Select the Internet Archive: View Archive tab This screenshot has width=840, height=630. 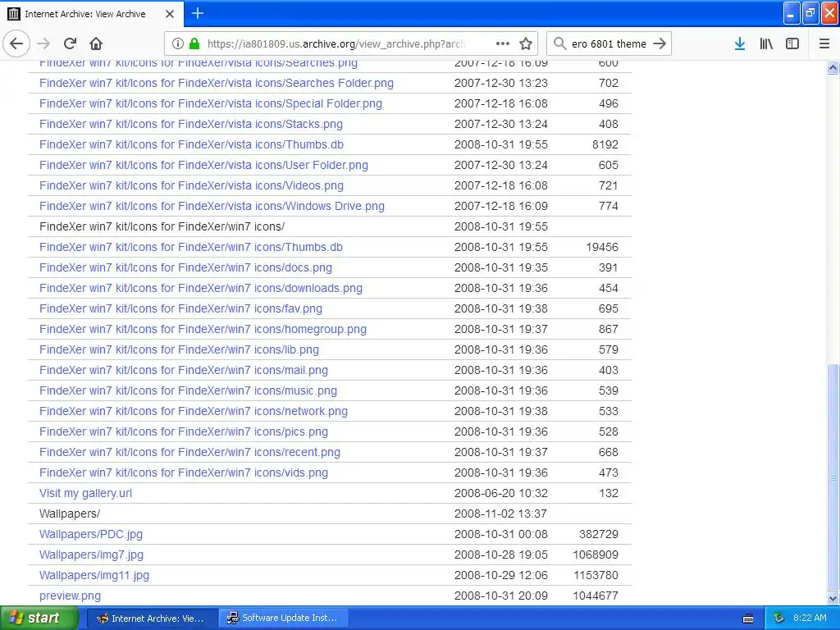[92, 14]
